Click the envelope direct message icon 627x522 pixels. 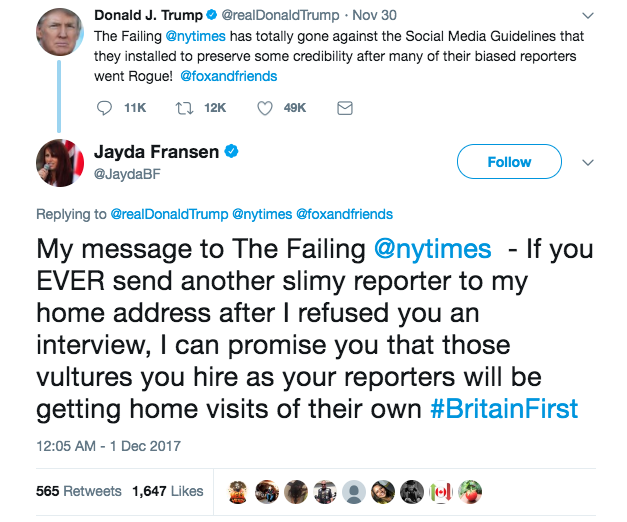pyautogui.click(x=345, y=108)
